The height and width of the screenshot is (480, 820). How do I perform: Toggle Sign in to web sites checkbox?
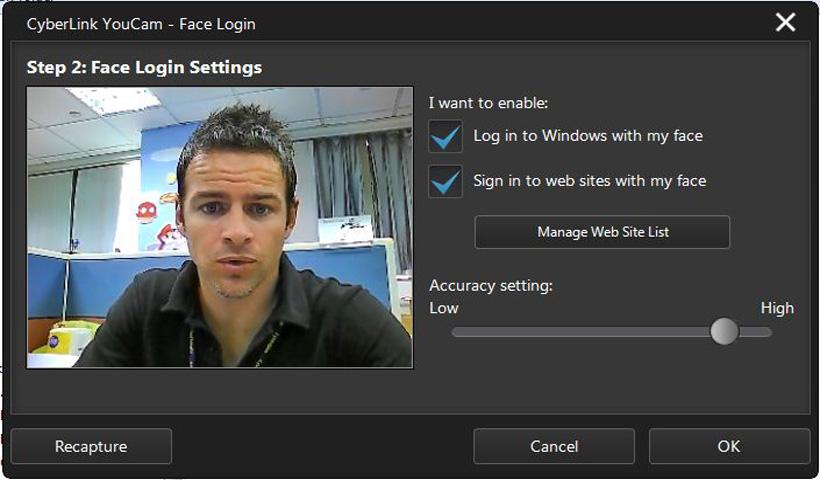coord(446,181)
